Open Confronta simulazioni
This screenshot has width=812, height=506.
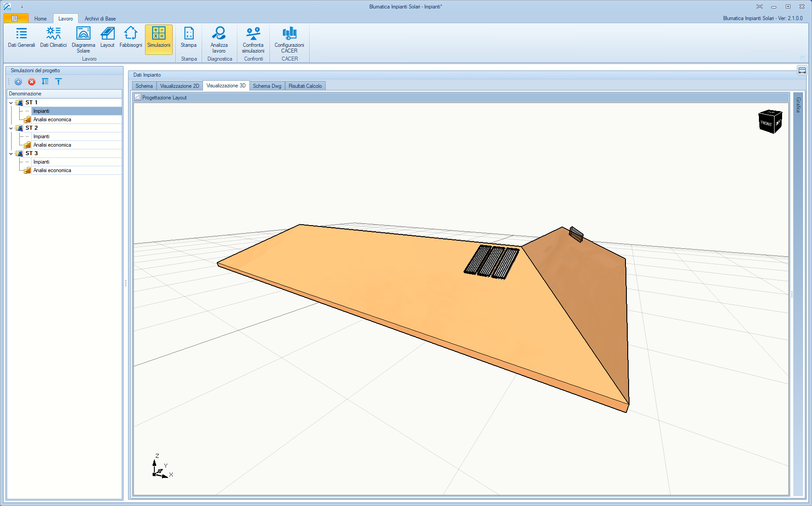tap(253, 38)
